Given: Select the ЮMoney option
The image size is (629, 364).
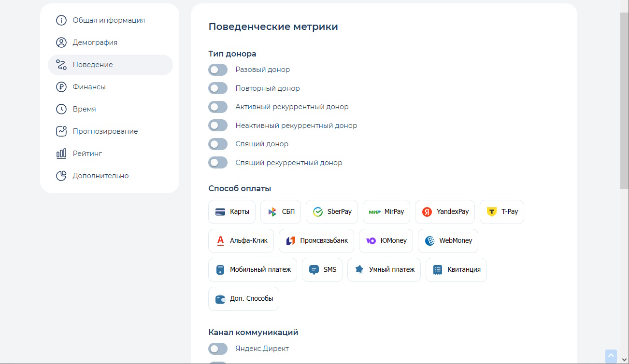Looking at the screenshot, I should pyautogui.click(x=386, y=240).
